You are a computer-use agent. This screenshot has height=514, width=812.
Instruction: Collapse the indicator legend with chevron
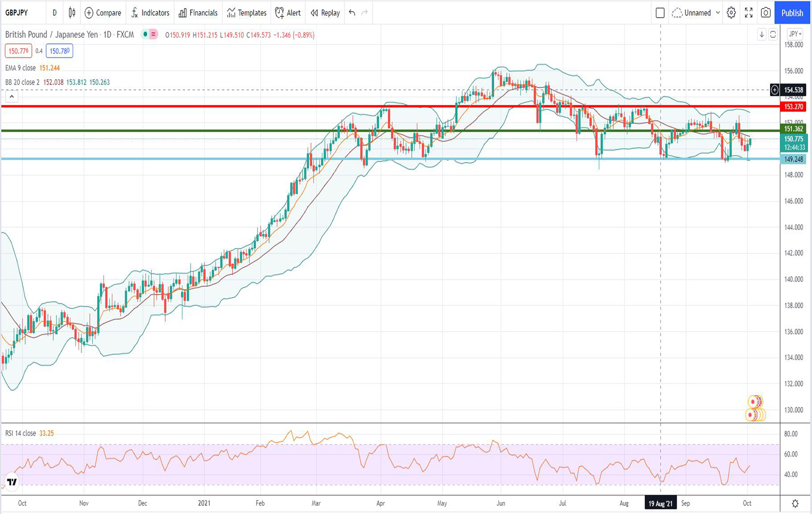[11, 96]
